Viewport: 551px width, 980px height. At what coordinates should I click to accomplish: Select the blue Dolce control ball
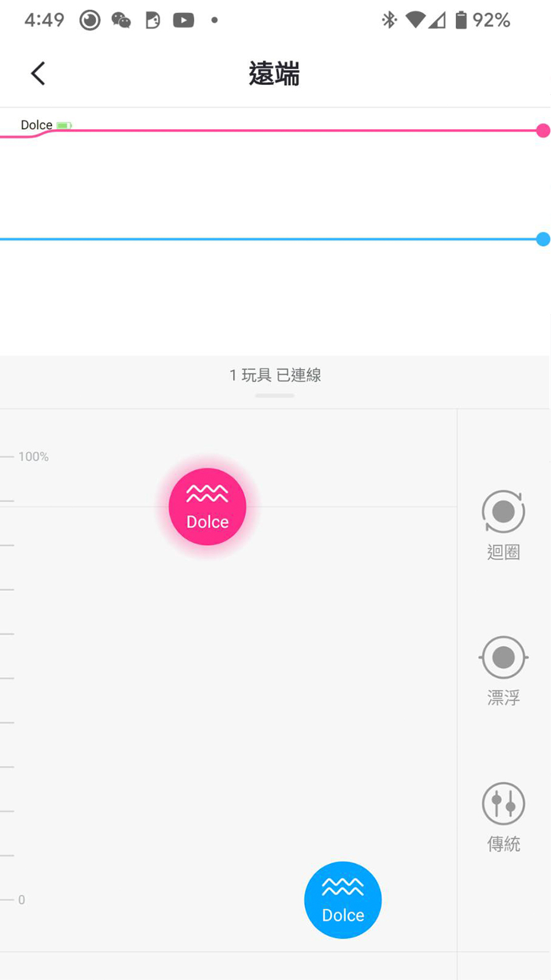[x=343, y=900]
